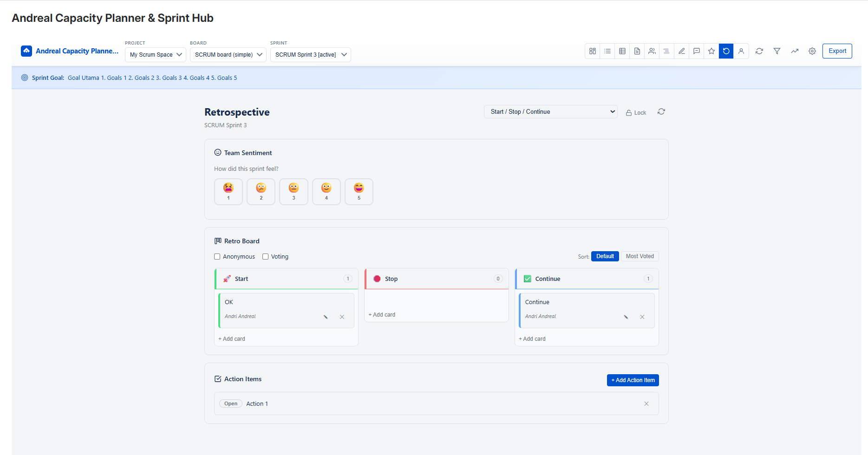The width and height of the screenshot is (868, 455).
Task: Open the filter funnel icon
Action: coord(777,51)
